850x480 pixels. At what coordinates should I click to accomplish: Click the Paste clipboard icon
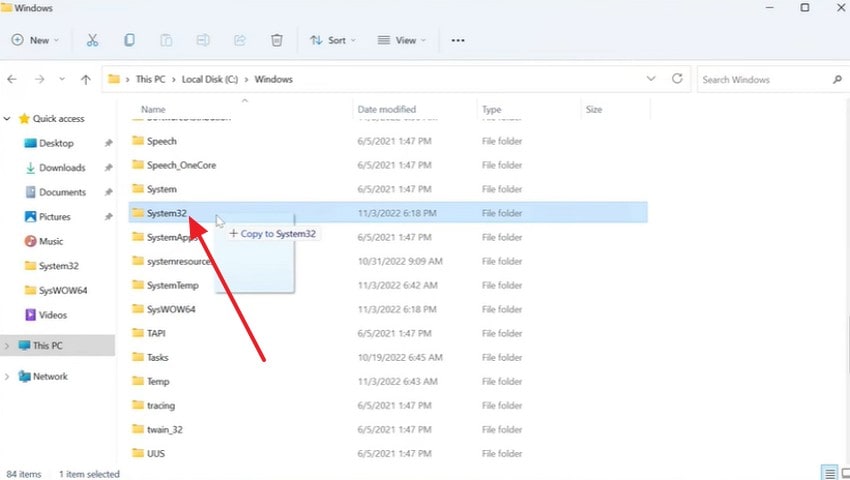tap(166, 40)
